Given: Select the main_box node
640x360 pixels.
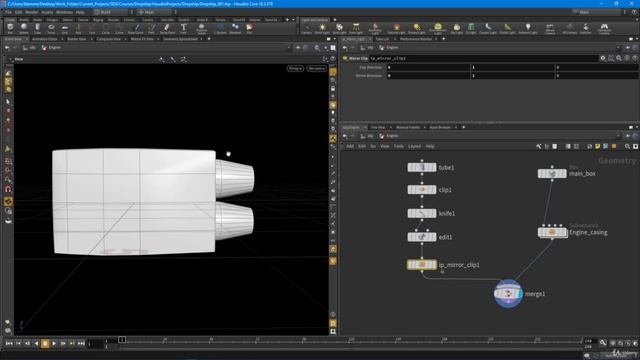Looking at the screenshot, I should (552, 173).
